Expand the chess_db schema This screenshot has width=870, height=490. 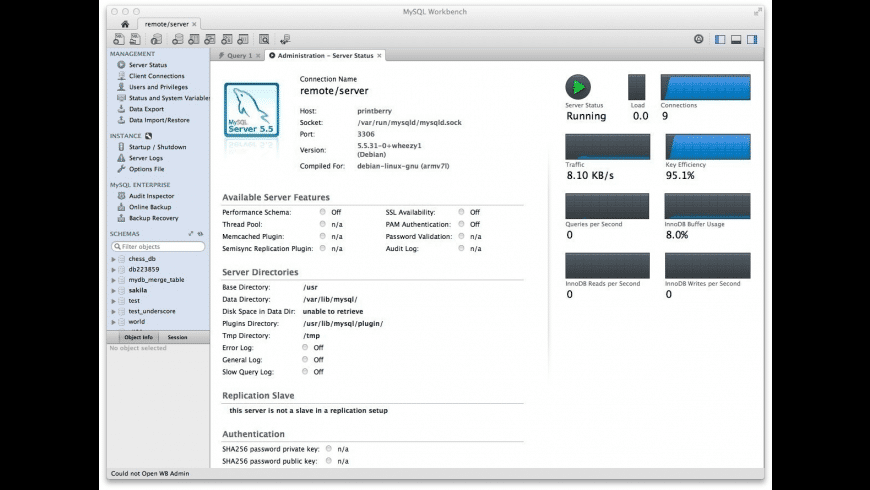(113, 259)
